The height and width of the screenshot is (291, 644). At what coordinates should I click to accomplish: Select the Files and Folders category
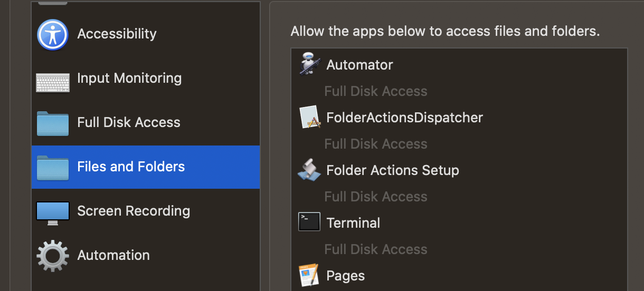[146, 167]
